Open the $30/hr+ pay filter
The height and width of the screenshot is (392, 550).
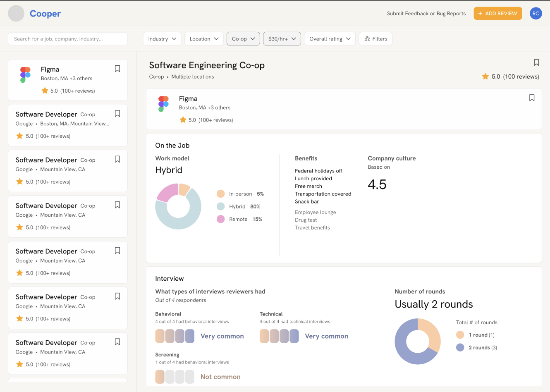282,39
